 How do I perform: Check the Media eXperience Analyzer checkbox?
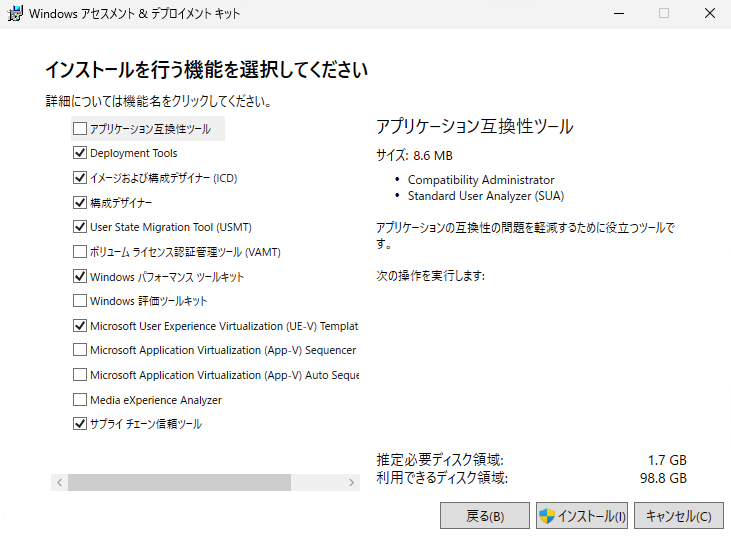80,400
